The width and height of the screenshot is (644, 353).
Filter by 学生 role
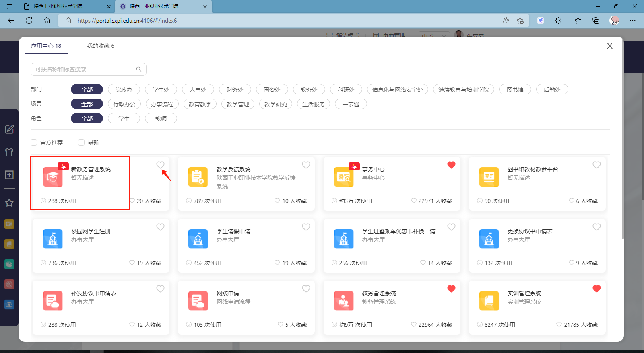click(x=124, y=119)
